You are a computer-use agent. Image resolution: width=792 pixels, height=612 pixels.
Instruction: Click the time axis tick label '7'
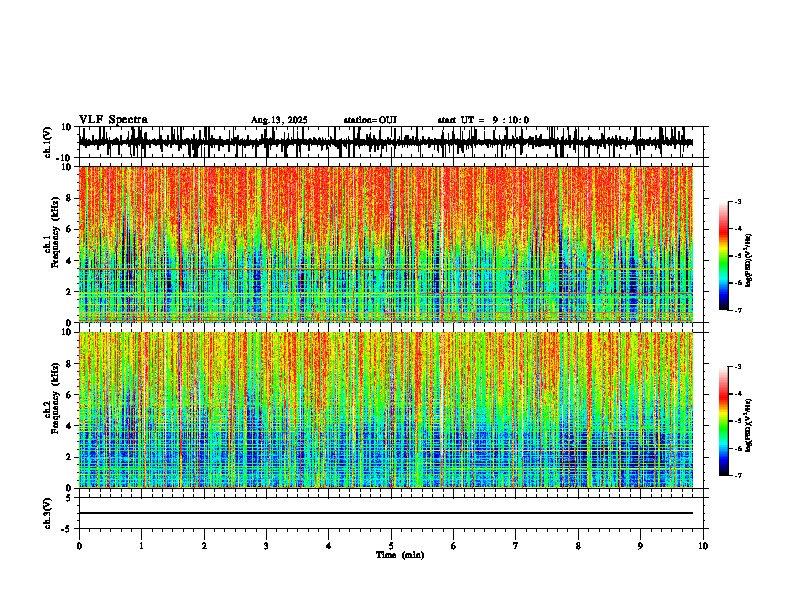click(x=516, y=546)
